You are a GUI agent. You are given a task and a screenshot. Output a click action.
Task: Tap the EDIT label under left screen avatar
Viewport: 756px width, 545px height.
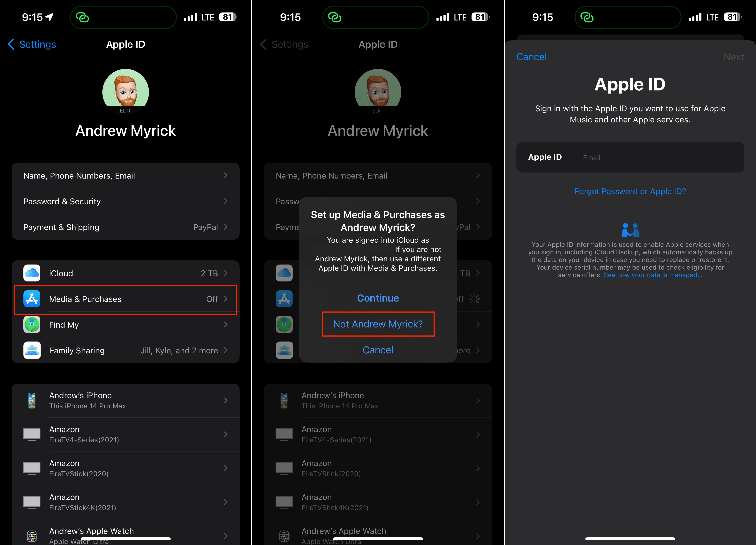[x=126, y=111]
